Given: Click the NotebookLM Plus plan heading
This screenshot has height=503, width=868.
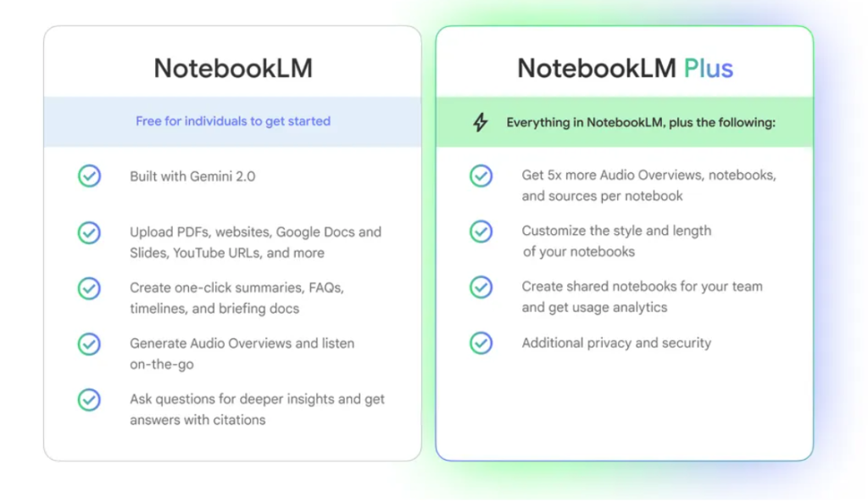Looking at the screenshot, I should pos(625,69).
